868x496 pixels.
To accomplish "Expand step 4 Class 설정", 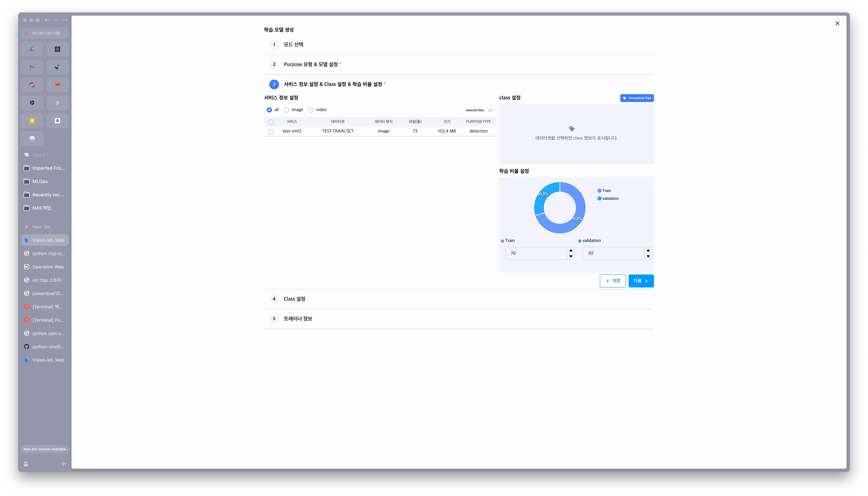I will (x=459, y=299).
